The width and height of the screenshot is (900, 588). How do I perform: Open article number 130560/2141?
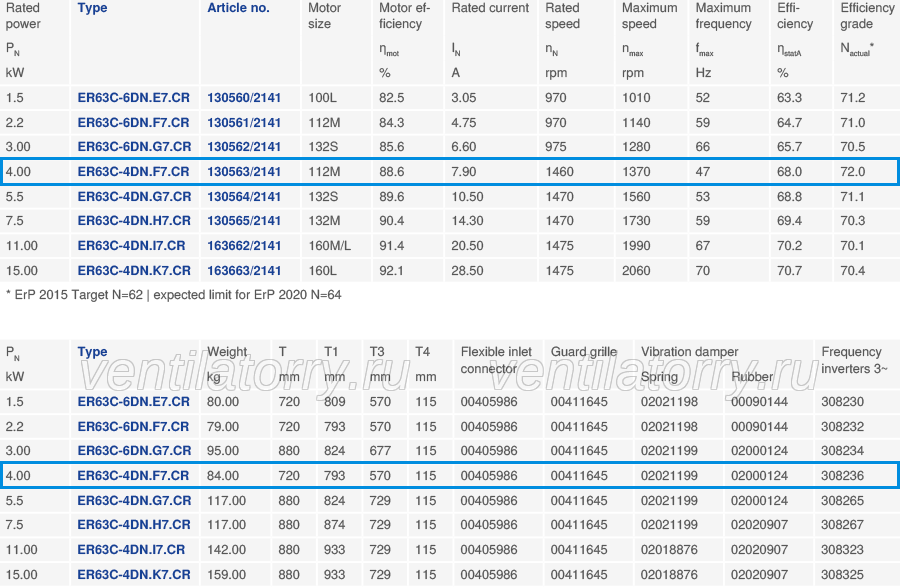[244, 98]
